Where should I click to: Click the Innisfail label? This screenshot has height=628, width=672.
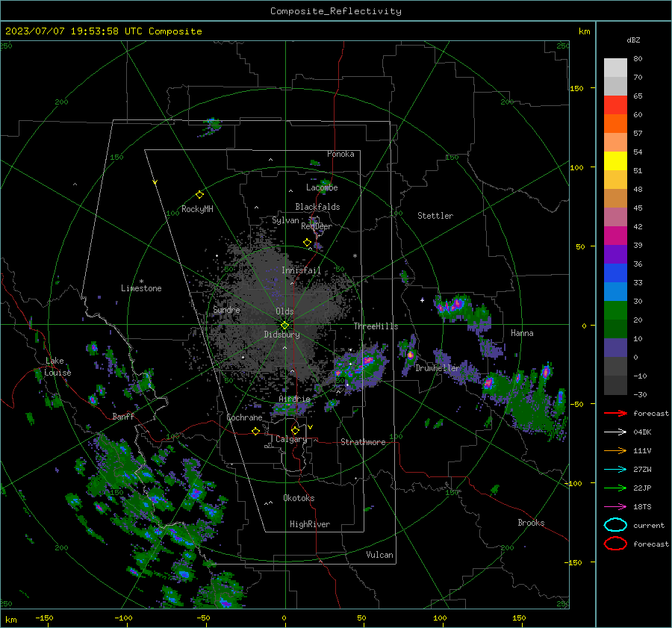point(301,270)
